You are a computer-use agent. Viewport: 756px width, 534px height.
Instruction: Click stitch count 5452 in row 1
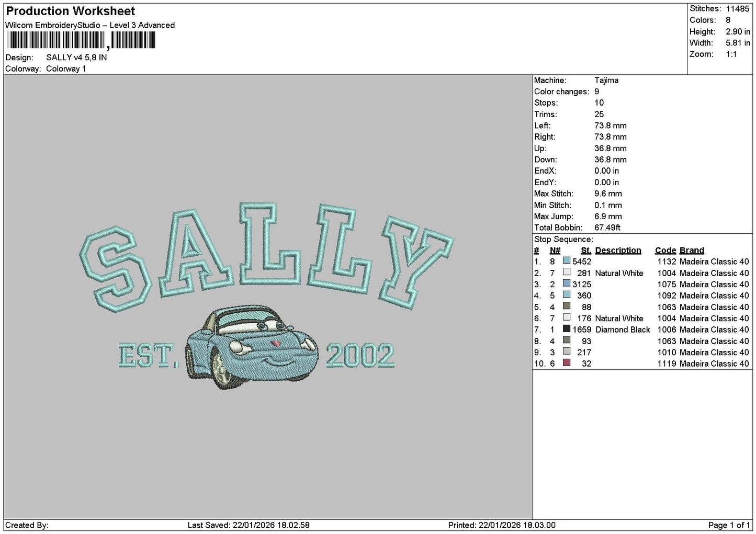pos(582,262)
